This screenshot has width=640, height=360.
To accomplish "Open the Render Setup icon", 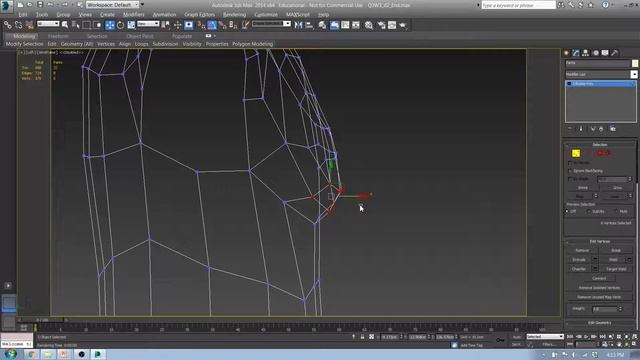I will (x=381, y=25).
